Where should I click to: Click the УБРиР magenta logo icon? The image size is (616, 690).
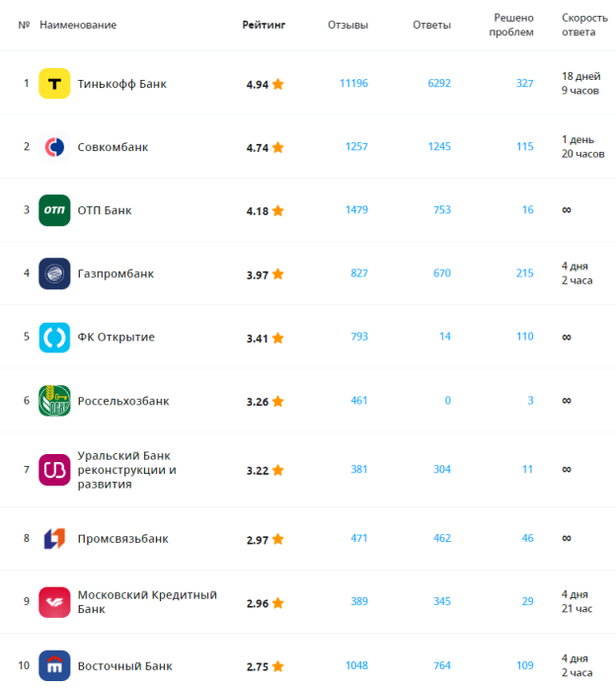pos(54,470)
